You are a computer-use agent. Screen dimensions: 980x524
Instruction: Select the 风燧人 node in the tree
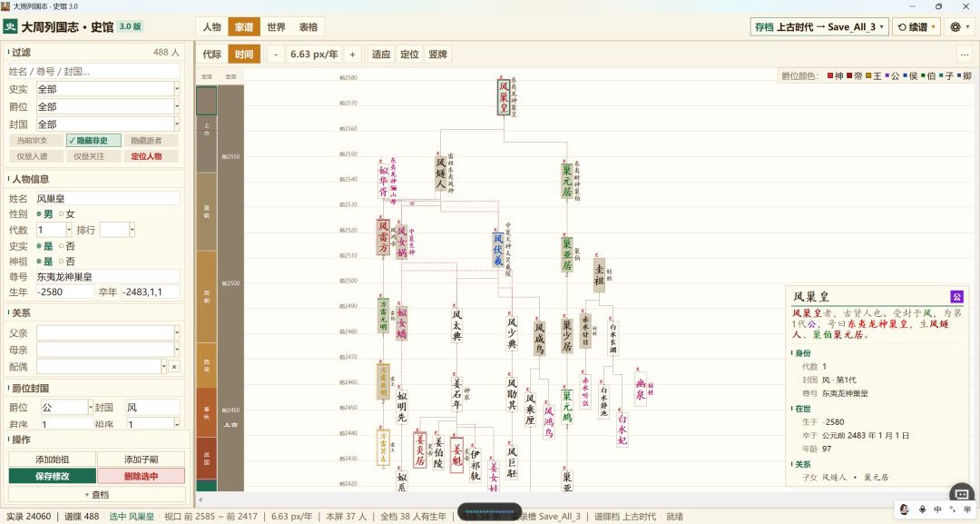(441, 173)
